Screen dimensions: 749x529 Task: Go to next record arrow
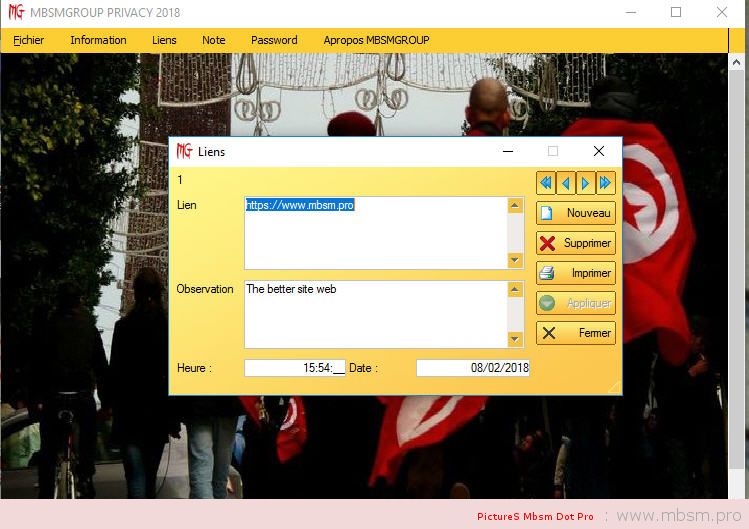(586, 183)
